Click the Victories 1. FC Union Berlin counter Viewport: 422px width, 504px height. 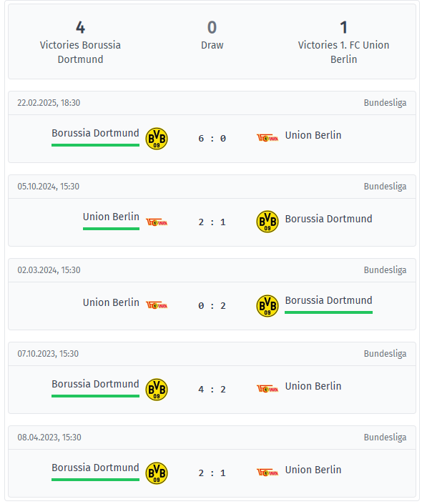click(343, 42)
